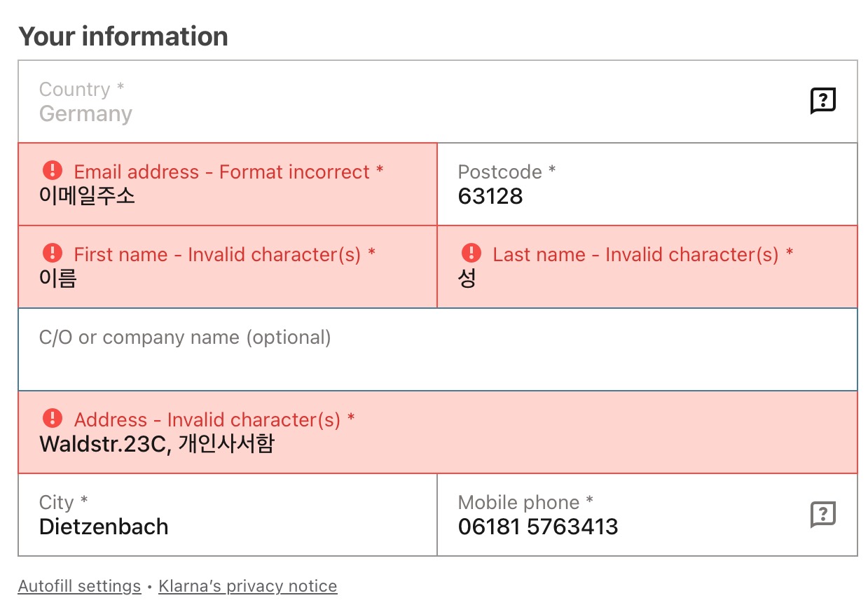Click the Email address error warning icon
The width and height of the screenshot is (868, 612).
click(x=53, y=170)
